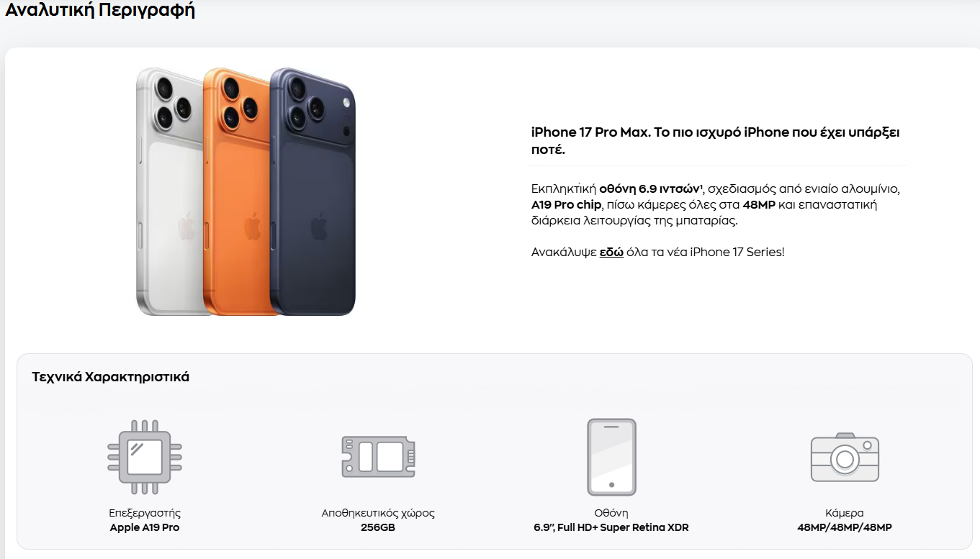This screenshot has height=559, width=980.
Task: Open the 'εδώ' link for iPhone 17 Series
Action: tap(611, 252)
